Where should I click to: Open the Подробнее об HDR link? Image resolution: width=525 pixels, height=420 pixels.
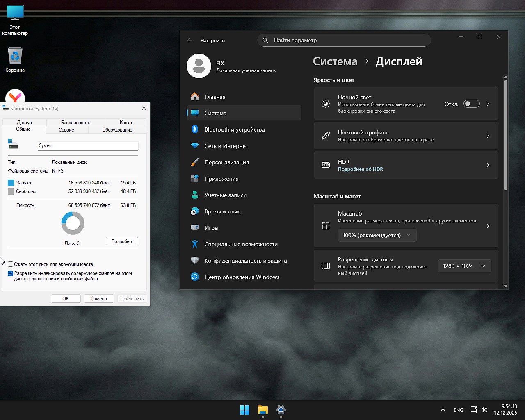tap(360, 169)
